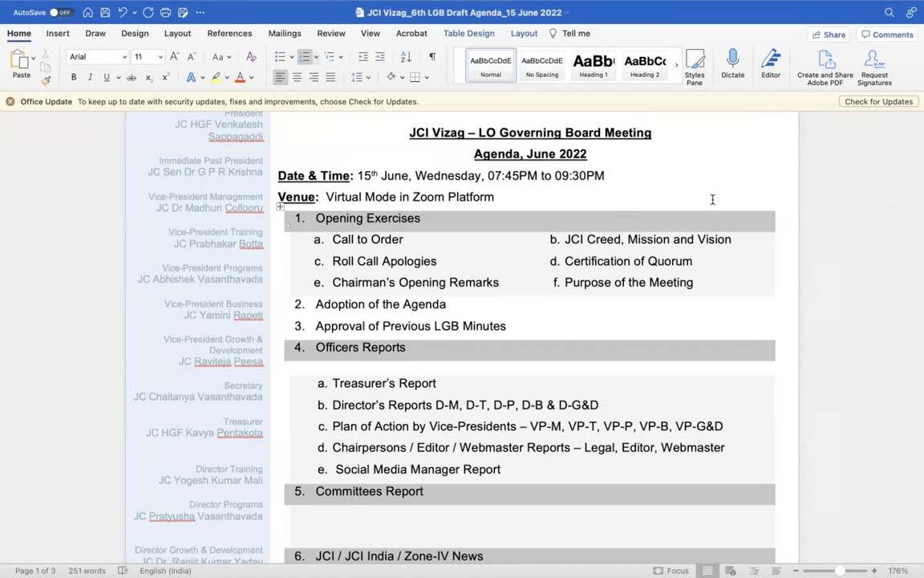Click the Share button
Viewport: 924px width, 578px height.
(829, 35)
